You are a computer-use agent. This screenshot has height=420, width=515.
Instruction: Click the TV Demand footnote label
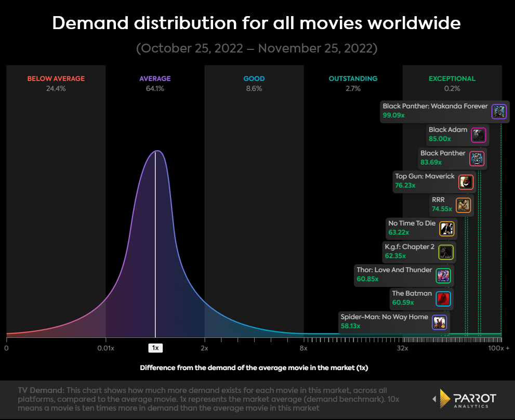coord(41,390)
